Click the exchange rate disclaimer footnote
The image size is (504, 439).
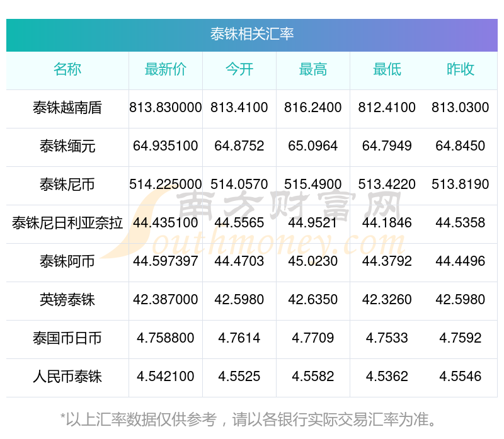click(x=252, y=419)
